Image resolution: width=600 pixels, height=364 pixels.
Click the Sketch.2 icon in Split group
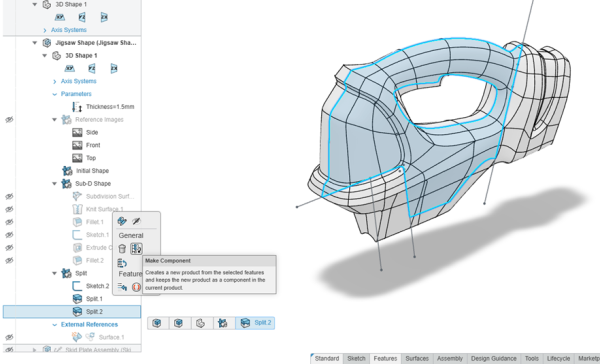pos(77,286)
